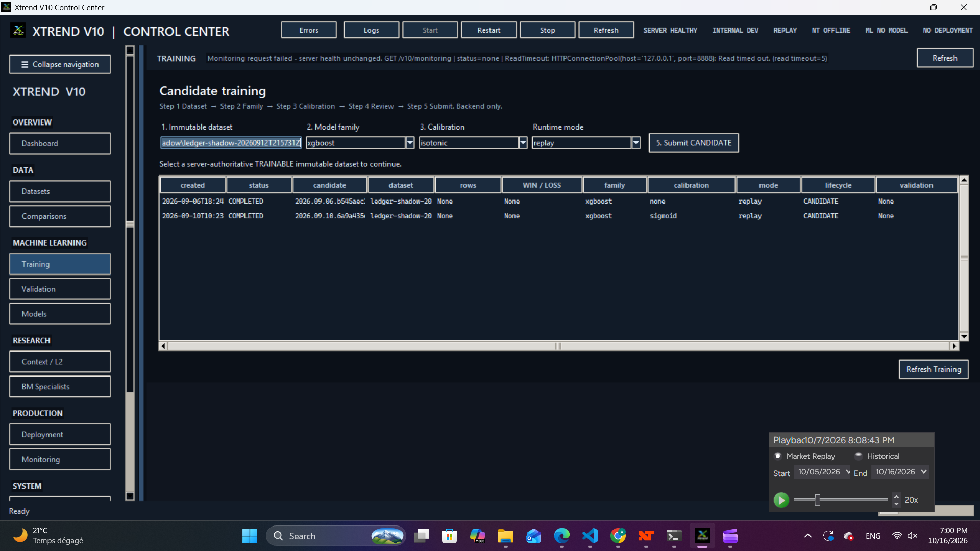980x551 pixels.
Task: Click the lifecycle column header
Action: pyautogui.click(x=838, y=185)
